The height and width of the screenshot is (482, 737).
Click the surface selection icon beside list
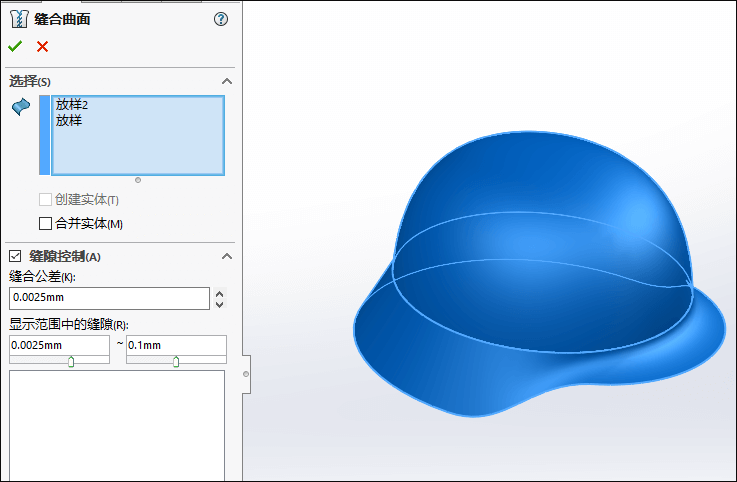[21, 107]
